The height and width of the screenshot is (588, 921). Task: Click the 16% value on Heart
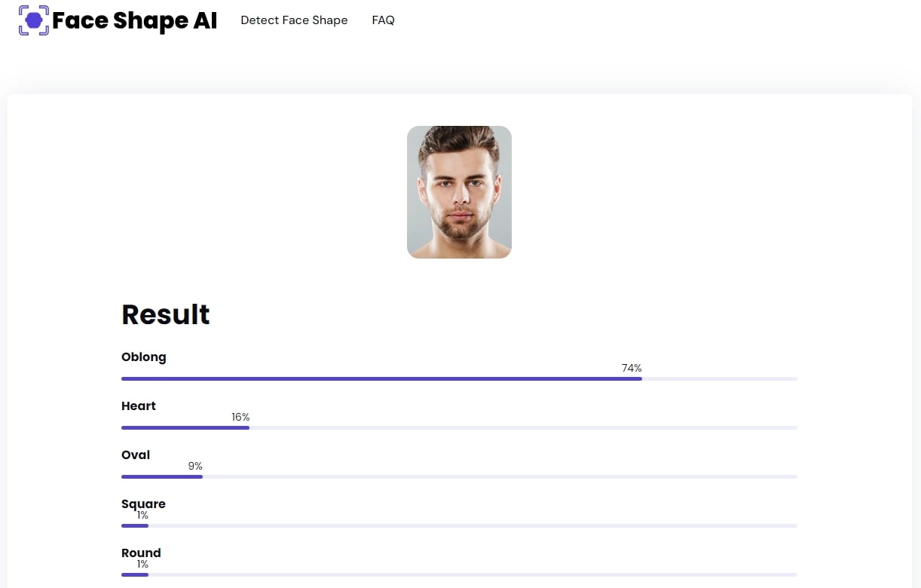240,417
